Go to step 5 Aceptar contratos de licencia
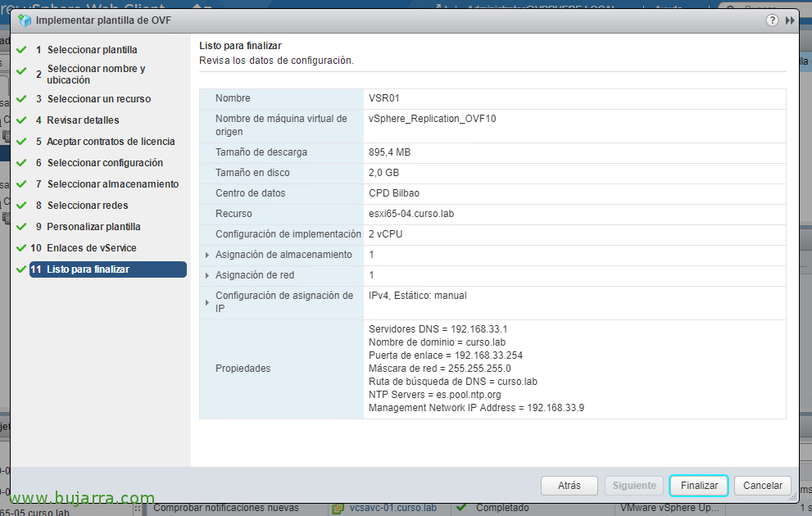This screenshot has height=516, width=812. click(111, 142)
